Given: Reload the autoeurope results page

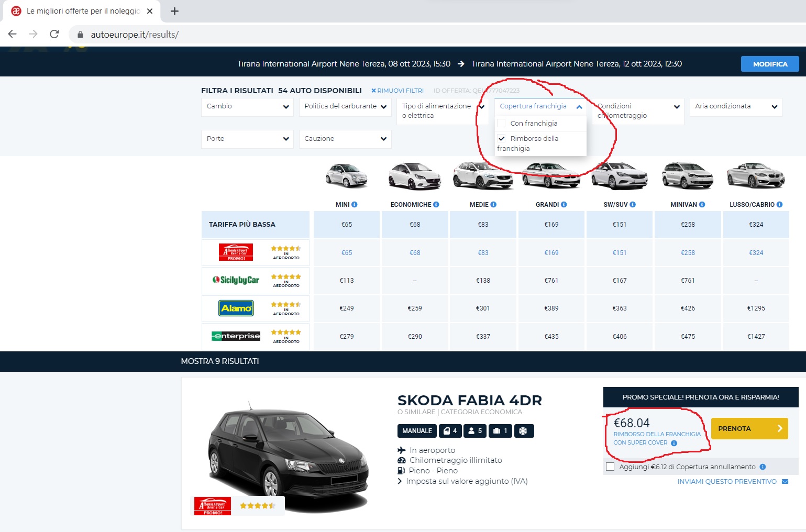Looking at the screenshot, I should pyautogui.click(x=54, y=34).
